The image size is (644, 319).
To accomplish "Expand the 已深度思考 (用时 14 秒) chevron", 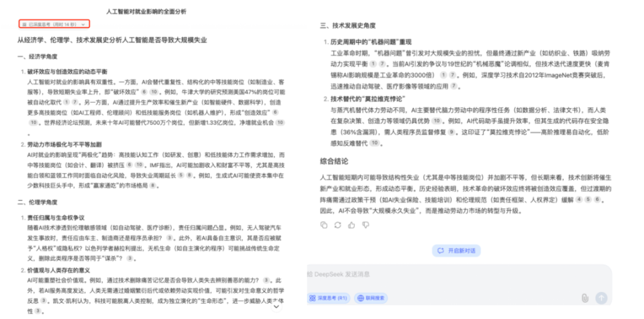I will pyautogui.click(x=83, y=25).
